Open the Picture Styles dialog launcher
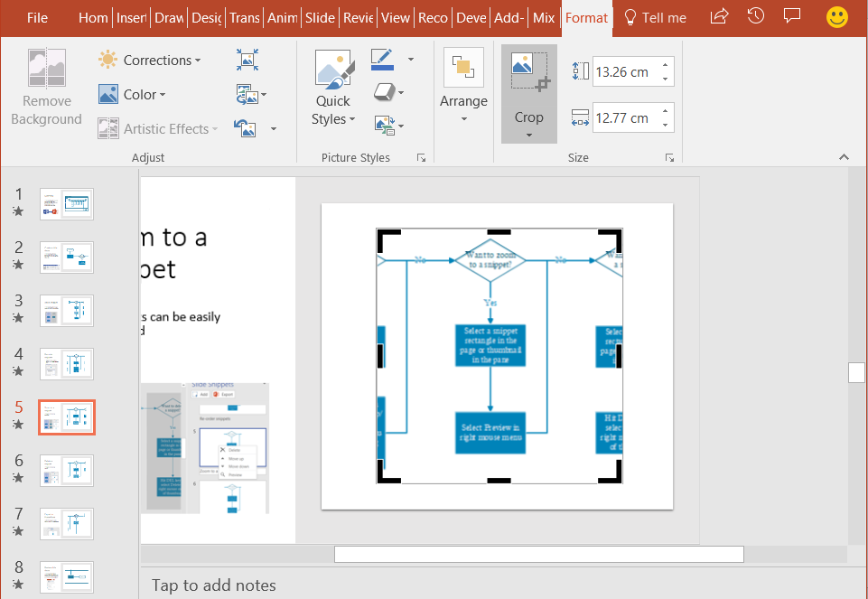The height and width of the screenshot is (599, 868). (421, 157)
